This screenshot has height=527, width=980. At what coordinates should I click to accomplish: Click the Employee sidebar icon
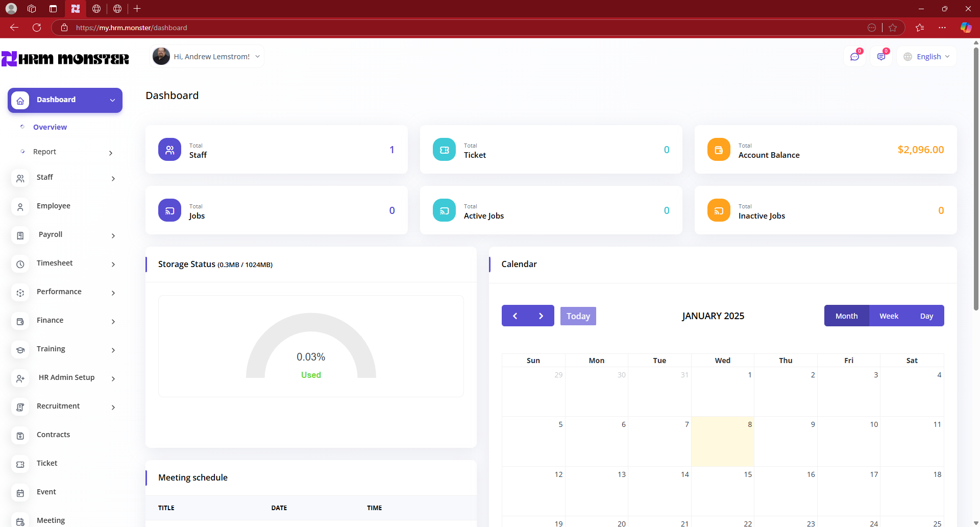point(20,207)
